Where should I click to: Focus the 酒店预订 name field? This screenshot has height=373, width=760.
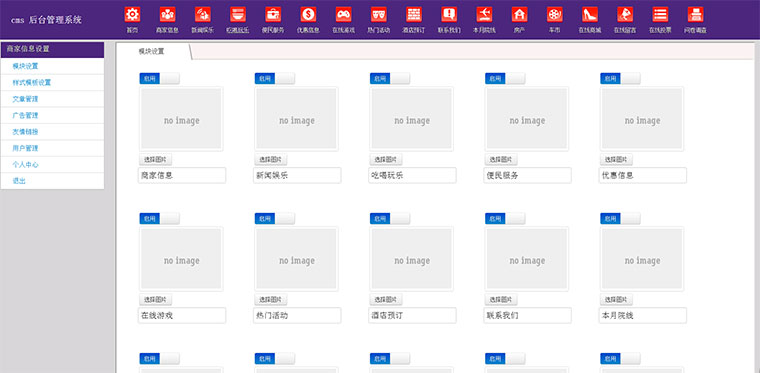[412, 315]
